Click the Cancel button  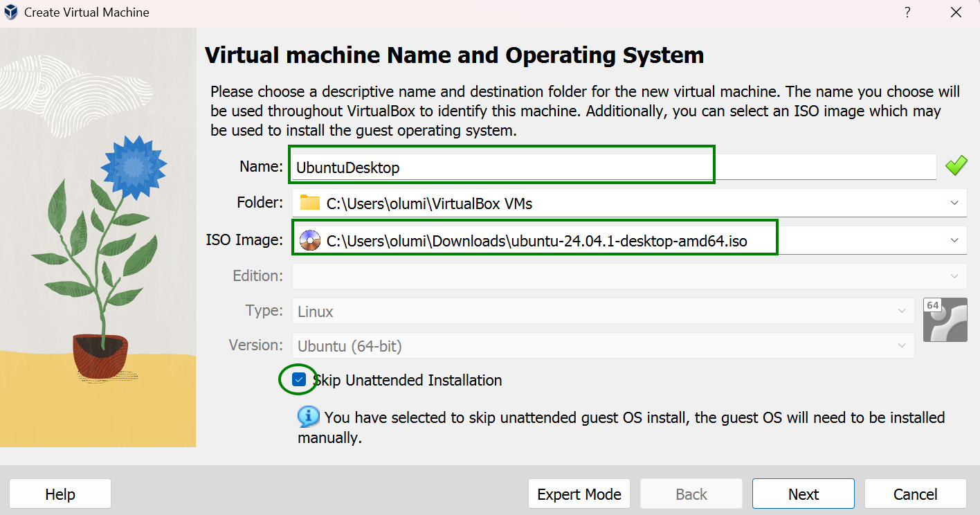(916, 494)
